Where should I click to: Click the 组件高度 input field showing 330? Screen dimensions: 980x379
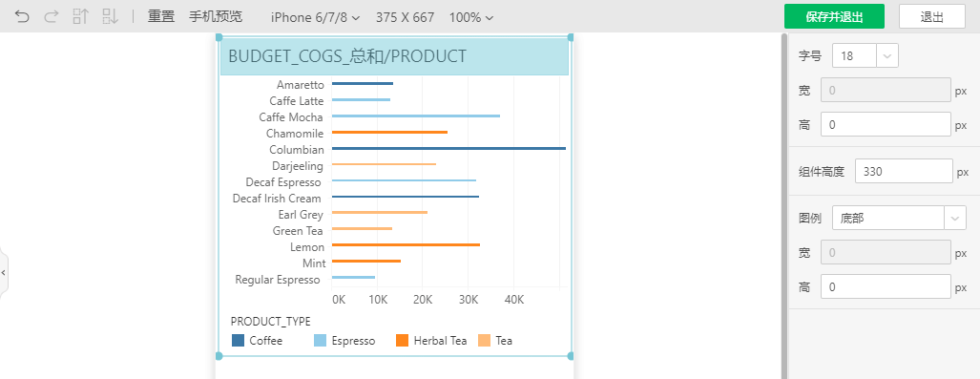click(904, 172)
